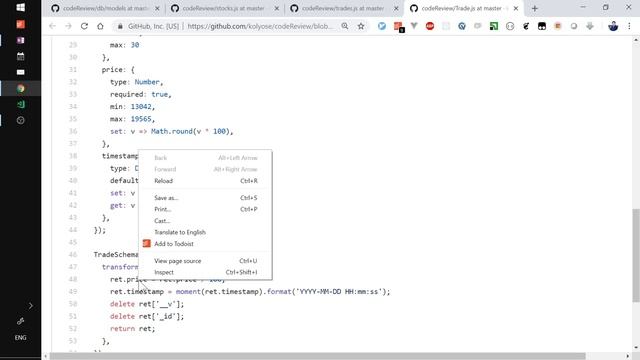The image size is (640, 360).
Task: Open Chrome three-dot menu
Action: [x=629, y=26]
